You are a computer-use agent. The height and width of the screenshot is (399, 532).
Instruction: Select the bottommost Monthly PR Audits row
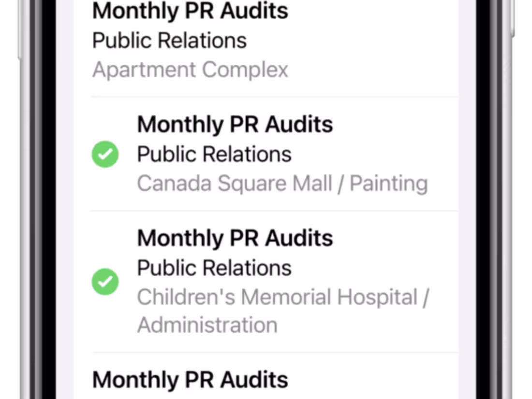[190, 380]
